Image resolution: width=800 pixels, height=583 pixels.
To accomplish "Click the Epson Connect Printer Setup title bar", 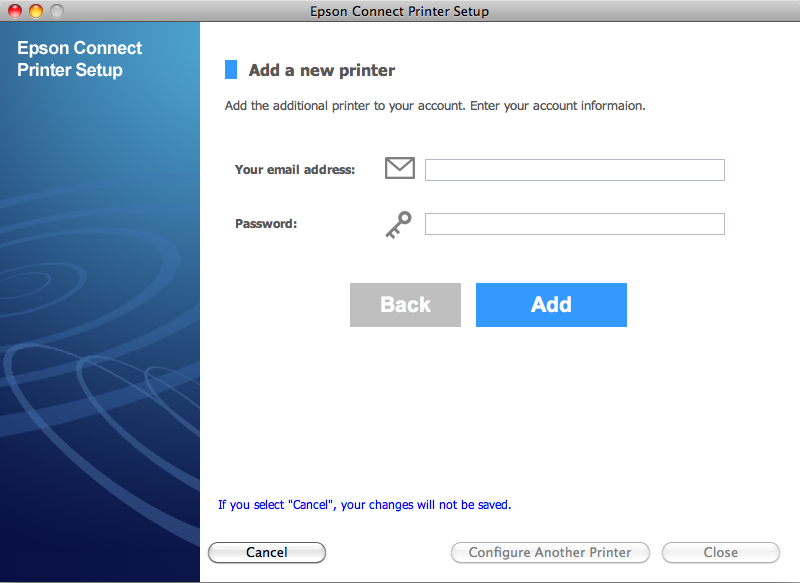I will click(x=400, y=11).
